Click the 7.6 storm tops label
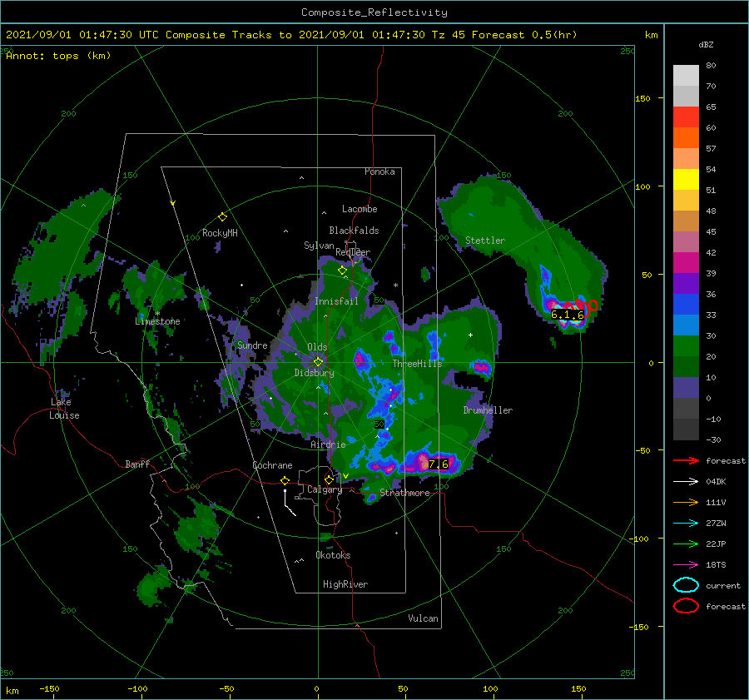Screen dimensions: 749x700 (x=438, y=464)
